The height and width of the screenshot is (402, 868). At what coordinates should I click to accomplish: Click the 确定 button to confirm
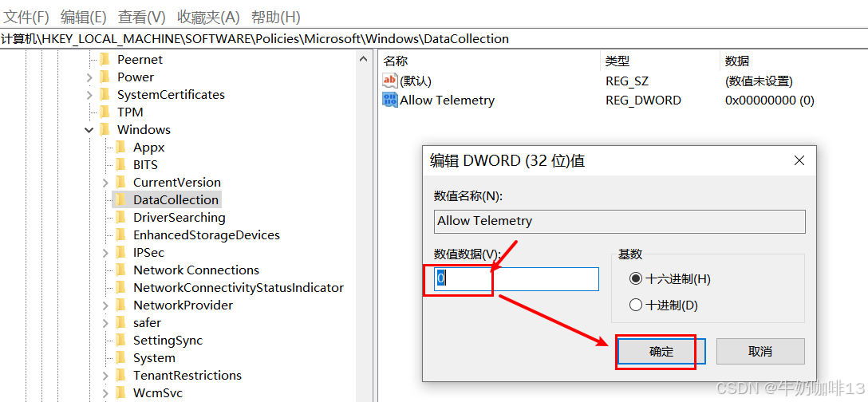point(661,351)
